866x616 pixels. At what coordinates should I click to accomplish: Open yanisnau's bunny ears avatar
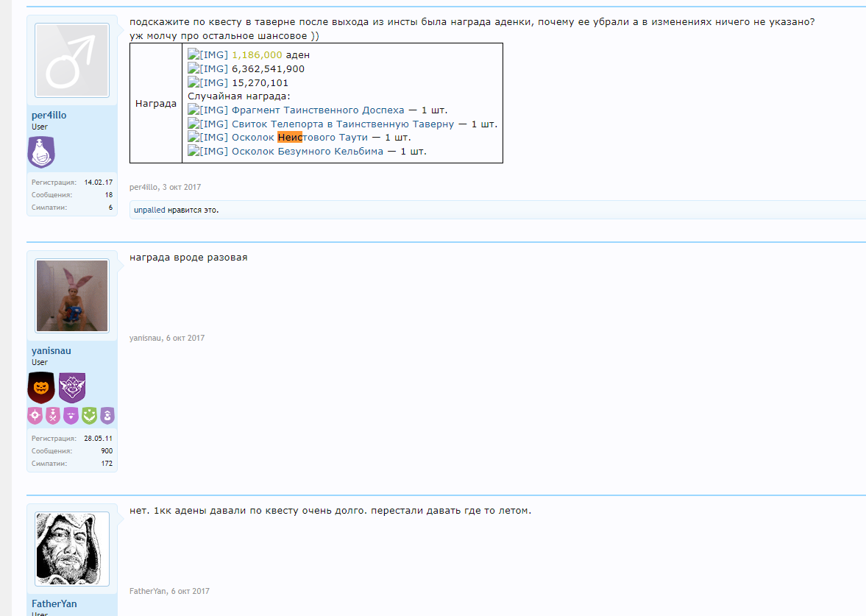click(x=72, y=296)
